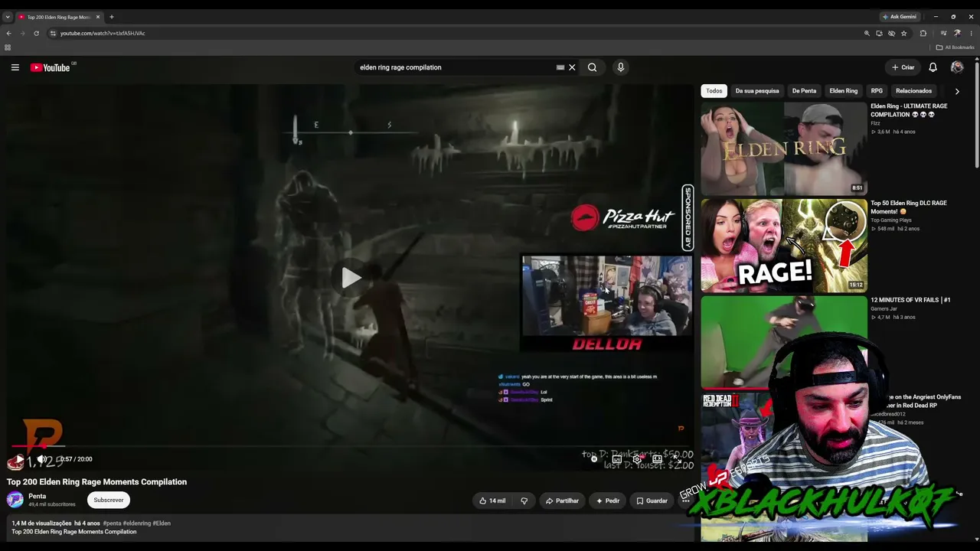Show more filter chips with the right chevron
This screenshot has height=551, width=980.
[x=957, y=91]
